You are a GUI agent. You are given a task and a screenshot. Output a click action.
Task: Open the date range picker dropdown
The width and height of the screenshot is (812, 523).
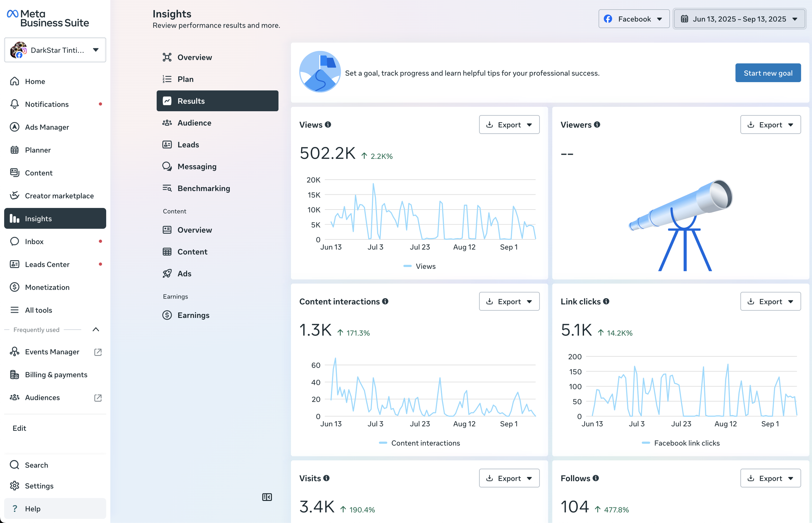click(x=739, y=19)
